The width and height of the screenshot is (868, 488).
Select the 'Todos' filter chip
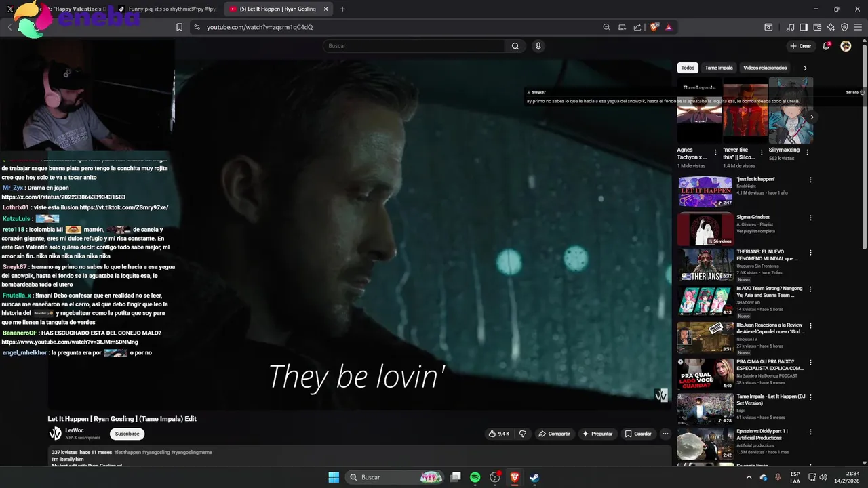coord(688,68)
